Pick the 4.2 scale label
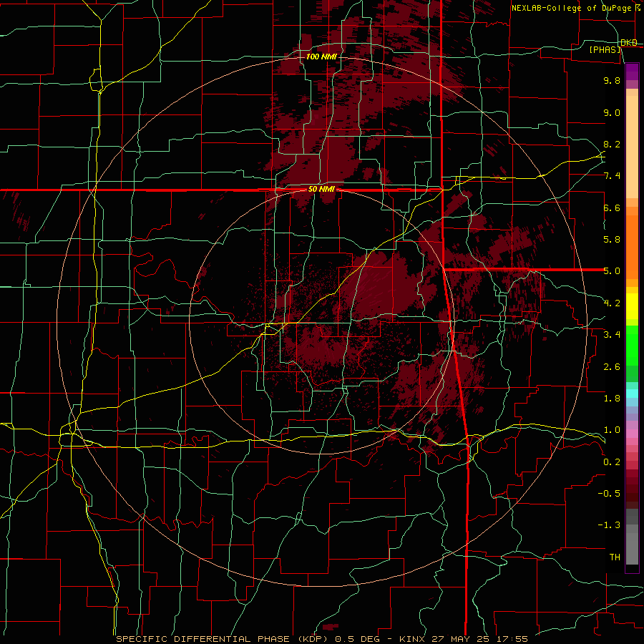Image resolution: width=644 pixels, height=644 pixels. pos(612,303)
